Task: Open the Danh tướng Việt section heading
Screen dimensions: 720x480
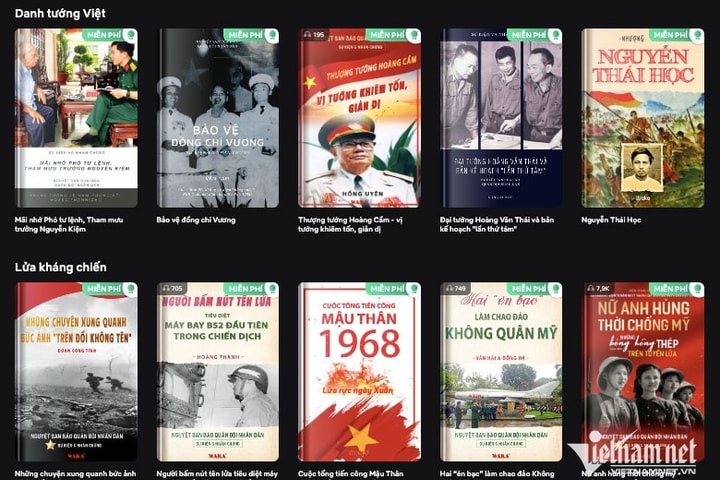Action: (x=60, y=13)
